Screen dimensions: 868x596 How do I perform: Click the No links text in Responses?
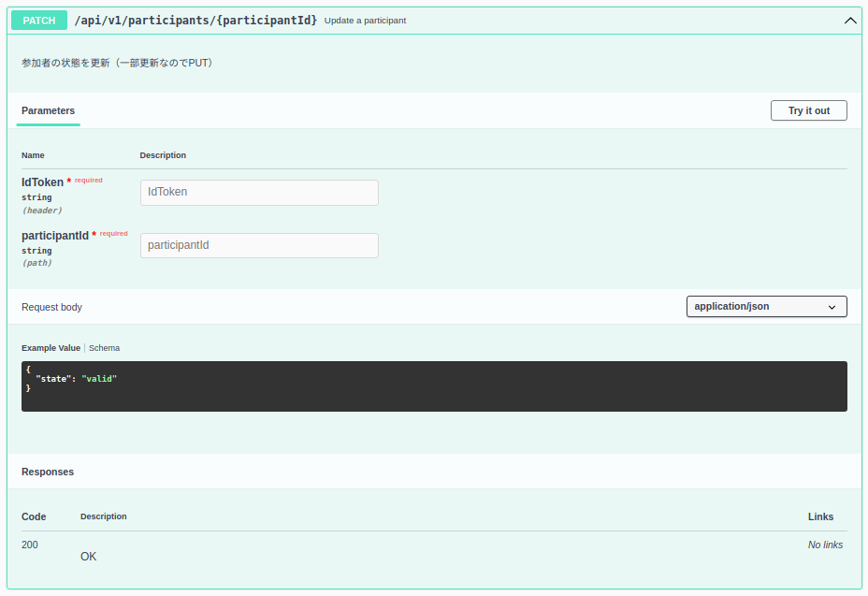tap(824, 545)
